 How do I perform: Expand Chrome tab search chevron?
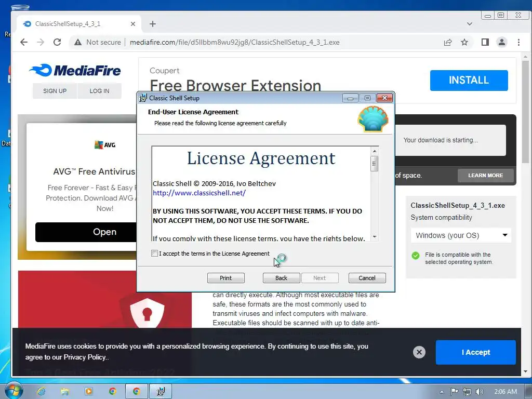[x=470, y=24]
